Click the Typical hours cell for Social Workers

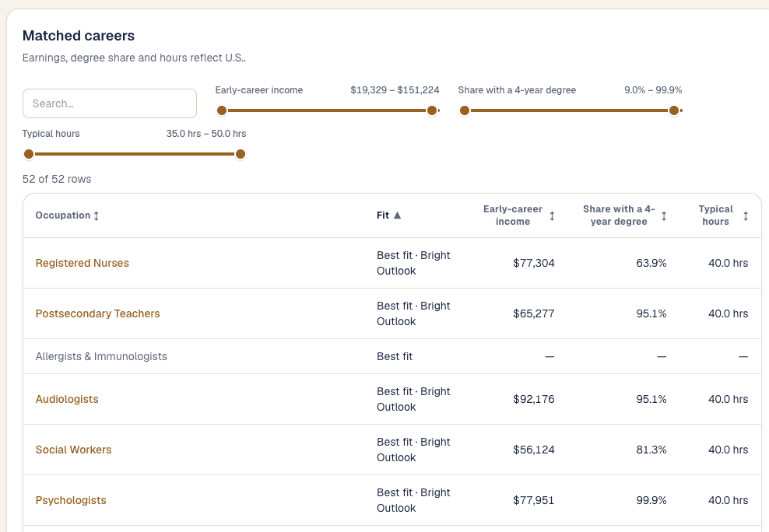pos(729,450)
